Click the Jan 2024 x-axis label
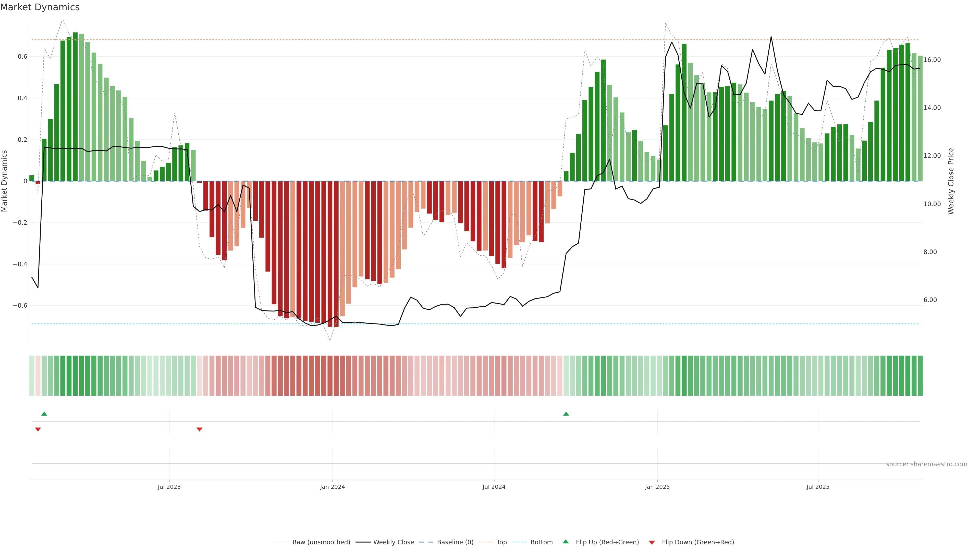This screenshot has height=551, width=980. click(x=332, y=487)
